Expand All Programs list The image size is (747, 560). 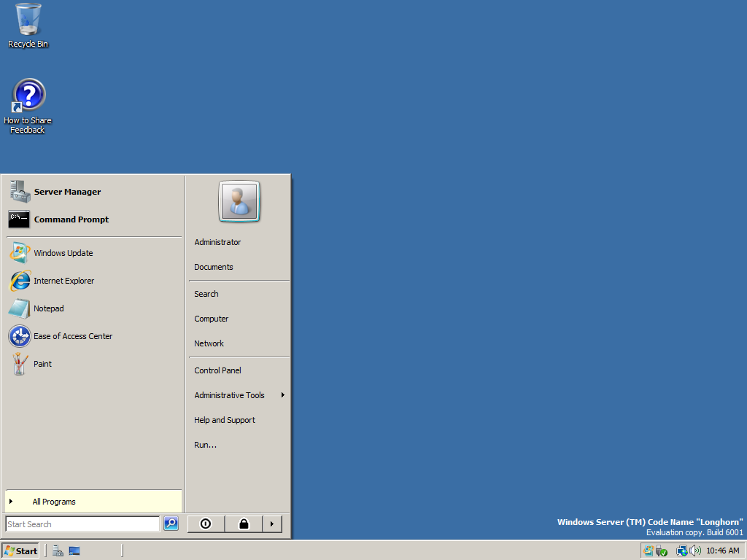[54, 502]
